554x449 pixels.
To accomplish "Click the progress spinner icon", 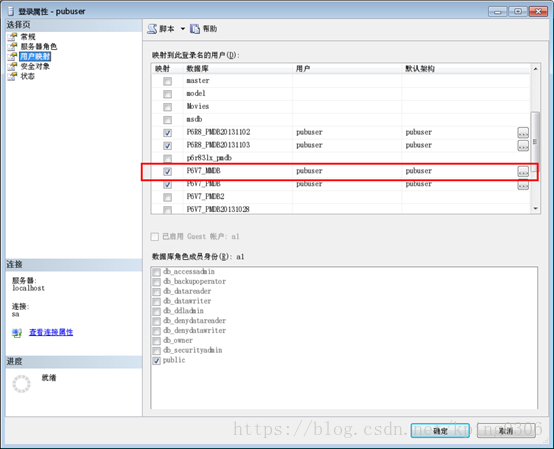I will click(21, 384).
